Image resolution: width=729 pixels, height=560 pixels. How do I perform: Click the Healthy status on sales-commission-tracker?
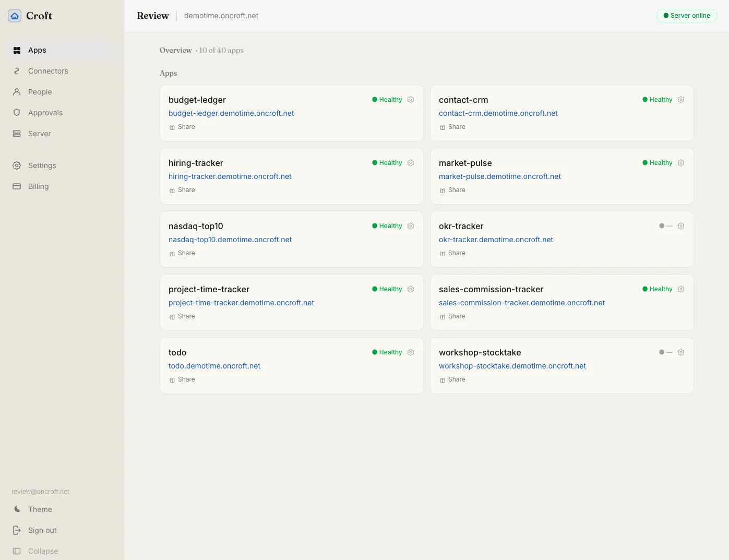point(658,289)
